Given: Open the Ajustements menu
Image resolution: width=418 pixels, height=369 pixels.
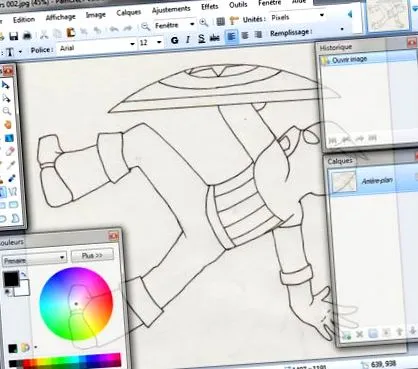Looking at the screenshot, I should 171,10.
